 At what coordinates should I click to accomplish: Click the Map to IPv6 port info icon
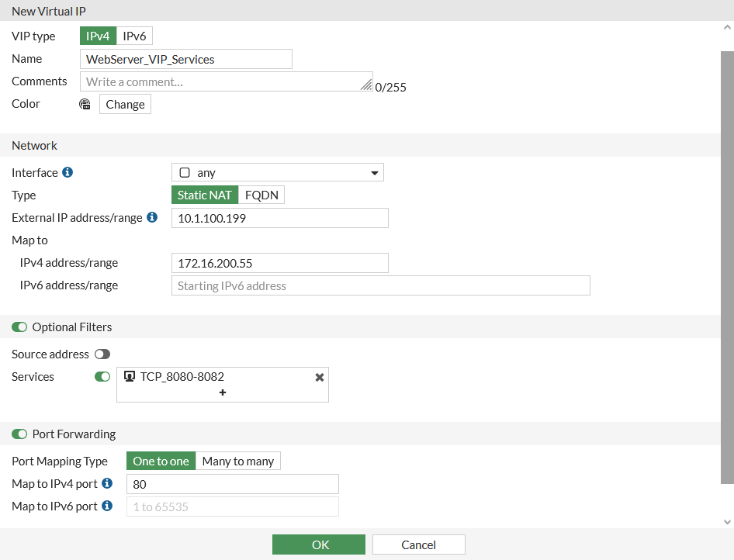point(106,506)
